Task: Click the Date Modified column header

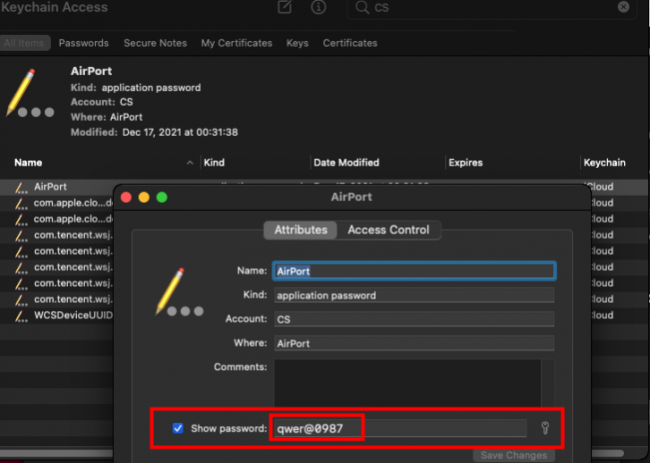Action: click(378, 163)
